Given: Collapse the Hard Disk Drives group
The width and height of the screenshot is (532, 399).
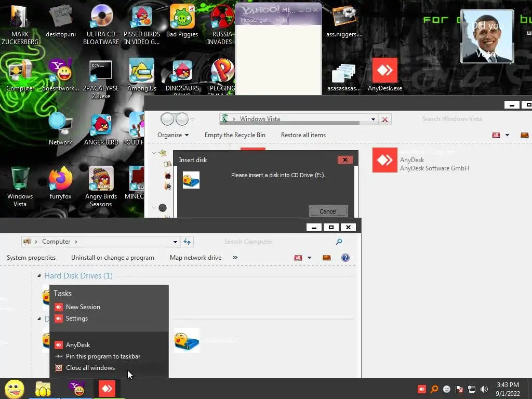Looking at the screenshot, I should (x=39, y=275).
